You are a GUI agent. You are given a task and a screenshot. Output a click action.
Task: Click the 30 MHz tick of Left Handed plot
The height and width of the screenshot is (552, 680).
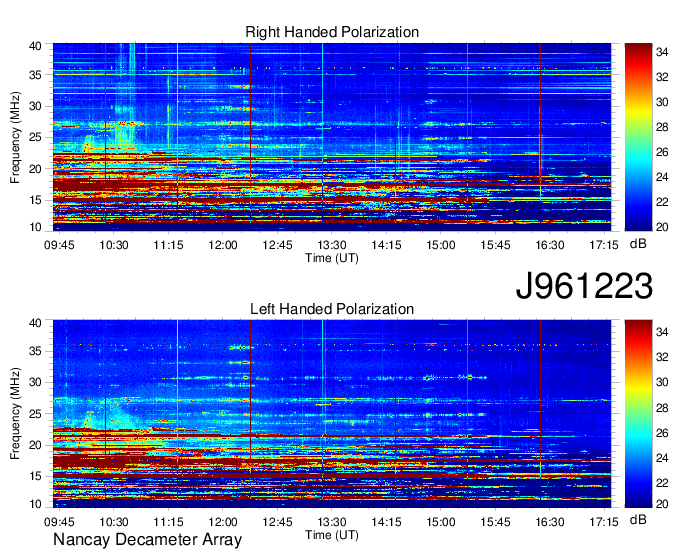coord(35,382)
